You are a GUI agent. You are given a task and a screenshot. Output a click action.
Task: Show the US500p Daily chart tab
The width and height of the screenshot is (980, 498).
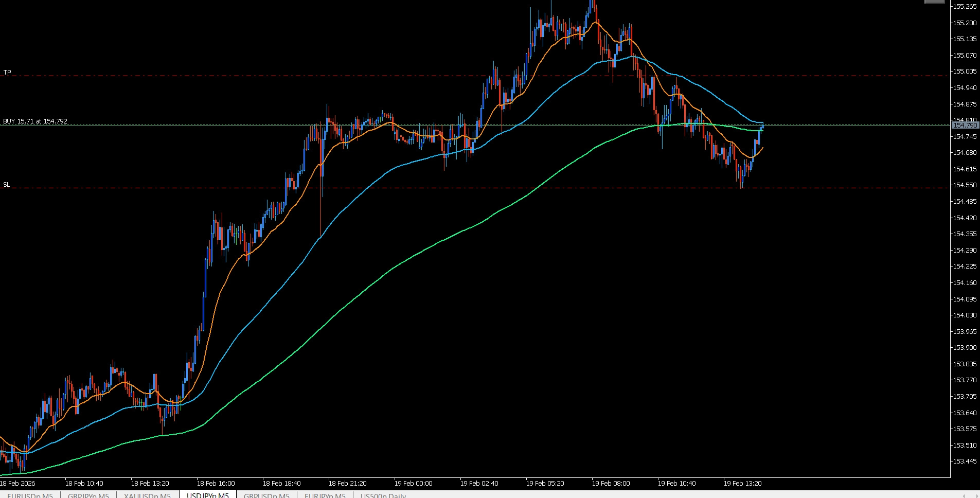pyautogui.click(x=383, y=495)
